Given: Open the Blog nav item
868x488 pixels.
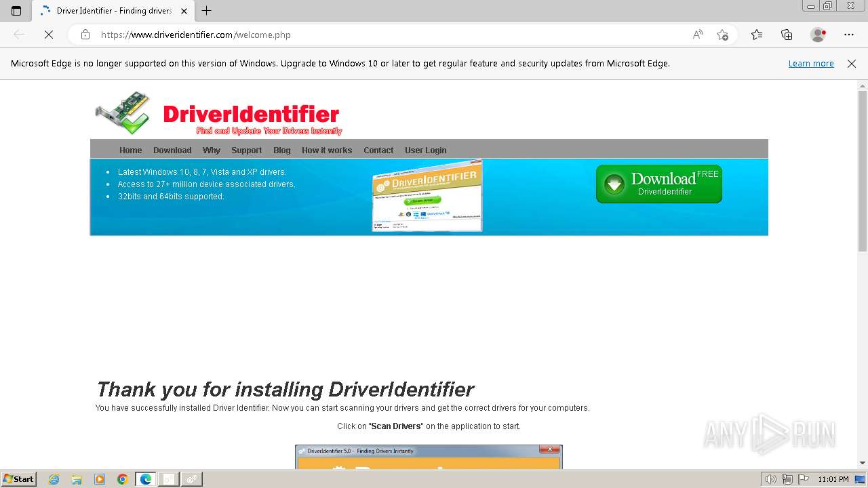Looking at the screenshot, I should tap(282, 150).
